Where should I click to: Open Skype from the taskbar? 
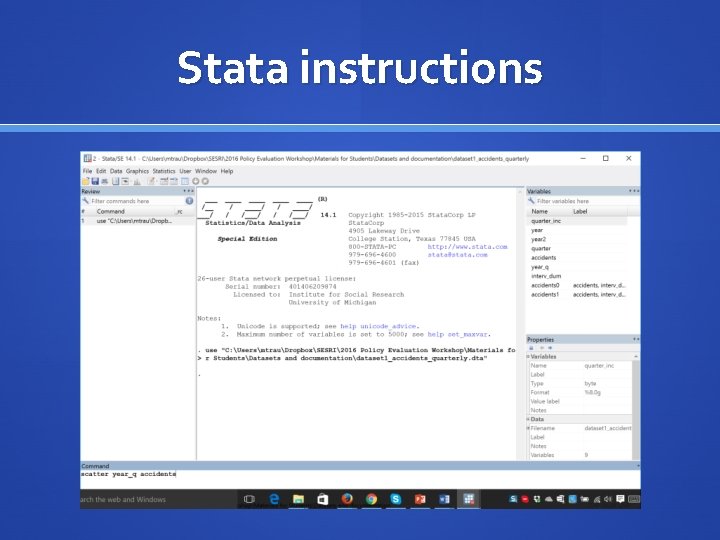tap(395, 499)
